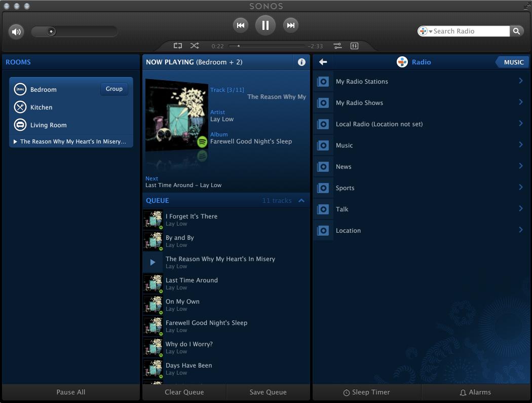Screen dimensions: 532x403
Task: Select Farewell Good Night's Sleep in queue
Action: (x=226, y=326)
